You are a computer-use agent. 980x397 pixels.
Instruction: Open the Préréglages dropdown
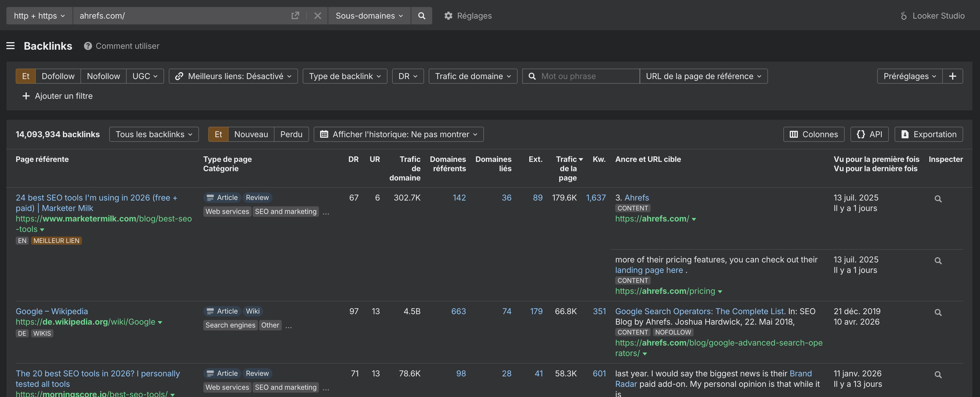point(910,76)
